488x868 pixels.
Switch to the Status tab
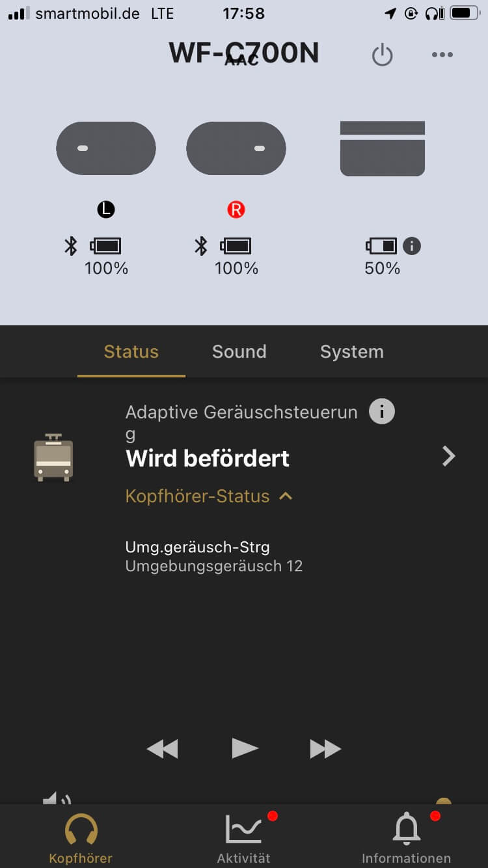coord(131,352)
